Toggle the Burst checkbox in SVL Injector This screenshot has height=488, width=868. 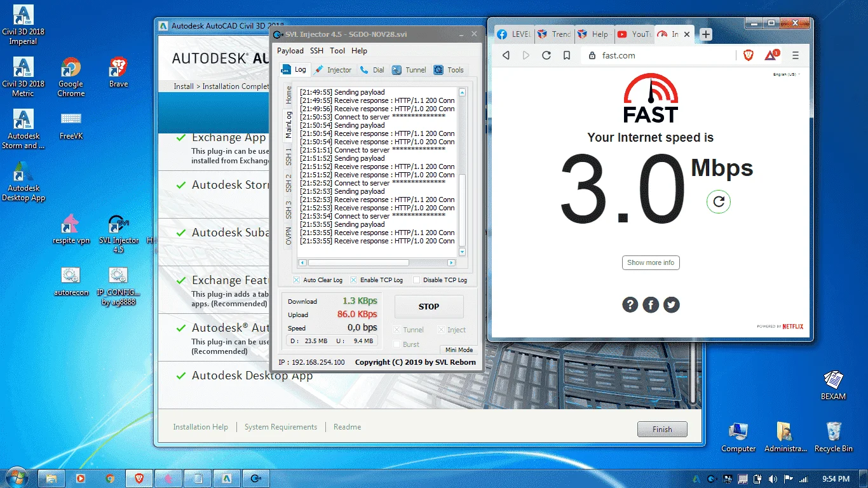(397, 344)
